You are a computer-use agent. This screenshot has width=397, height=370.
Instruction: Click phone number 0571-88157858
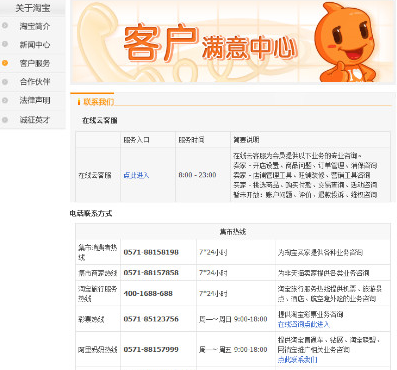pyautogui.click(x=151, y=273)
